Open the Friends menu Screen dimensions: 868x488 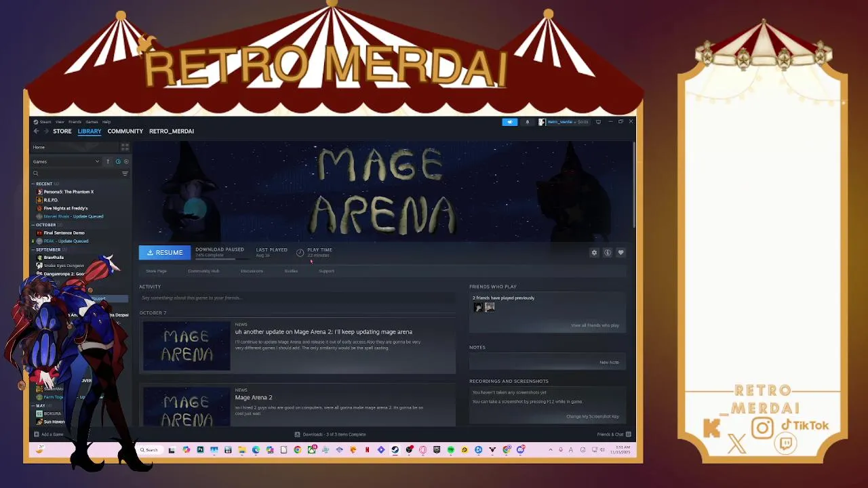75,122
